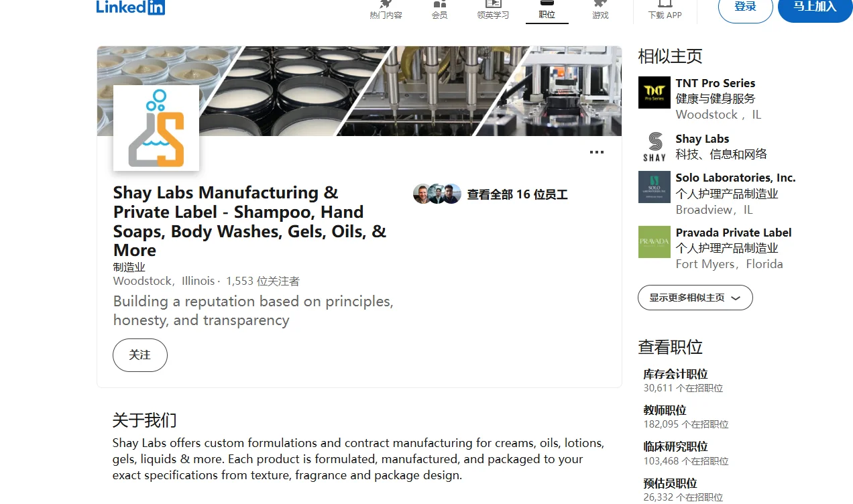Open the 下载 APP item
Screen dimensions: 853x504
point(665,11)
